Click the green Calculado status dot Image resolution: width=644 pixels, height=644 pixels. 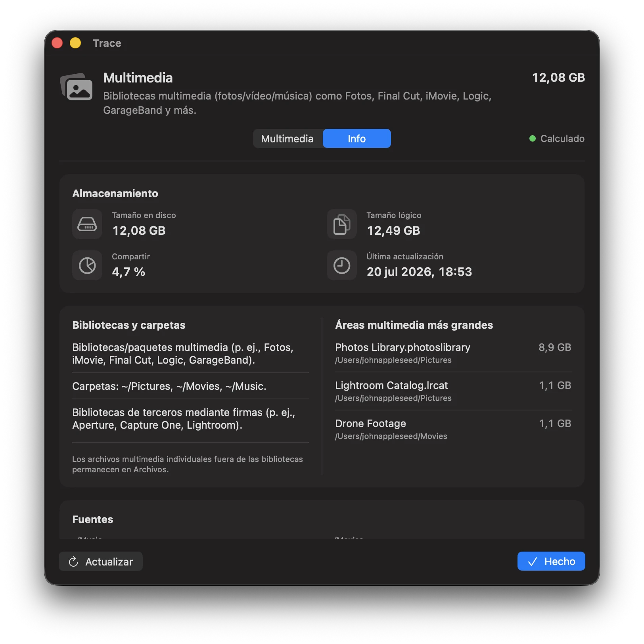click(533, 138)
